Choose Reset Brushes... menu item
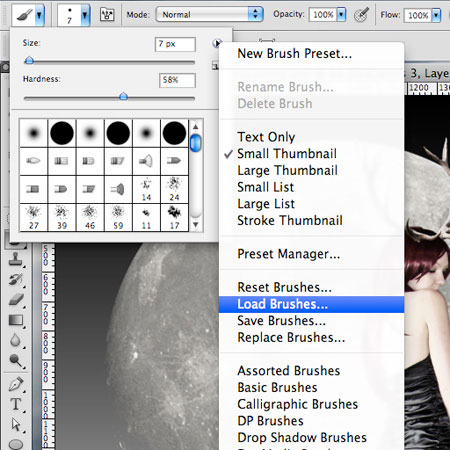Viewport: 450px width, 450px height. pyautogui.click(x=311, y=287)
